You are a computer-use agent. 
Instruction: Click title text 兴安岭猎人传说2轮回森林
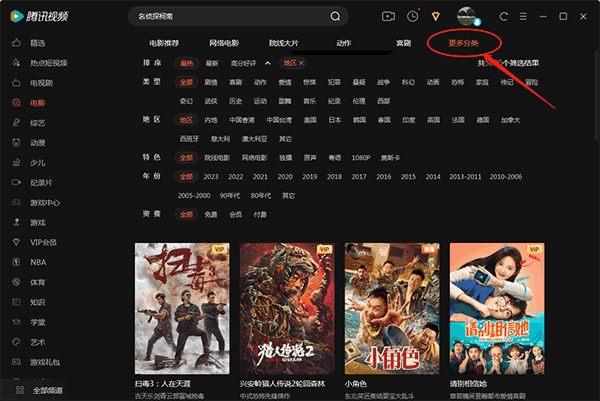tap(282, 383)
